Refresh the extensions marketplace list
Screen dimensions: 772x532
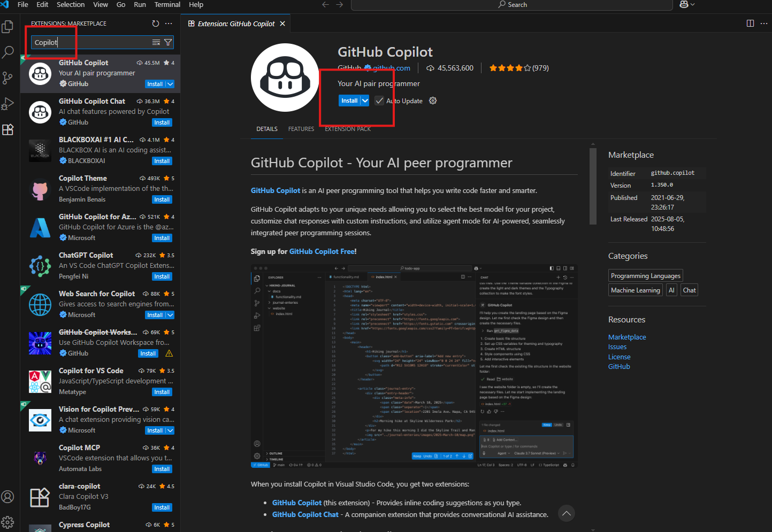coord(155,23)
